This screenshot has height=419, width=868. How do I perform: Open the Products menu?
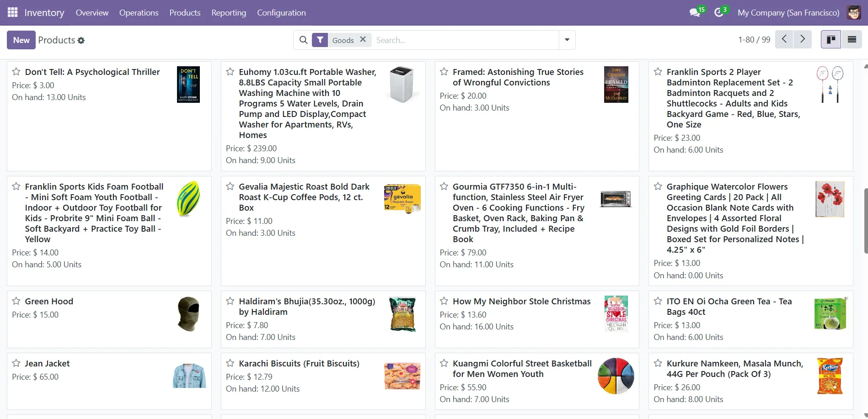tap(185, 12)
